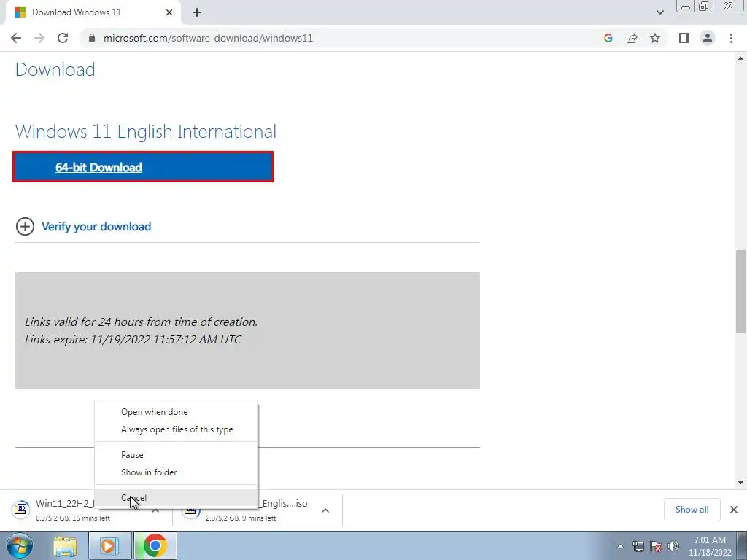Expand Verify your download plus icon
Viewport: 747px width, 560px height.
coord(25,226)
